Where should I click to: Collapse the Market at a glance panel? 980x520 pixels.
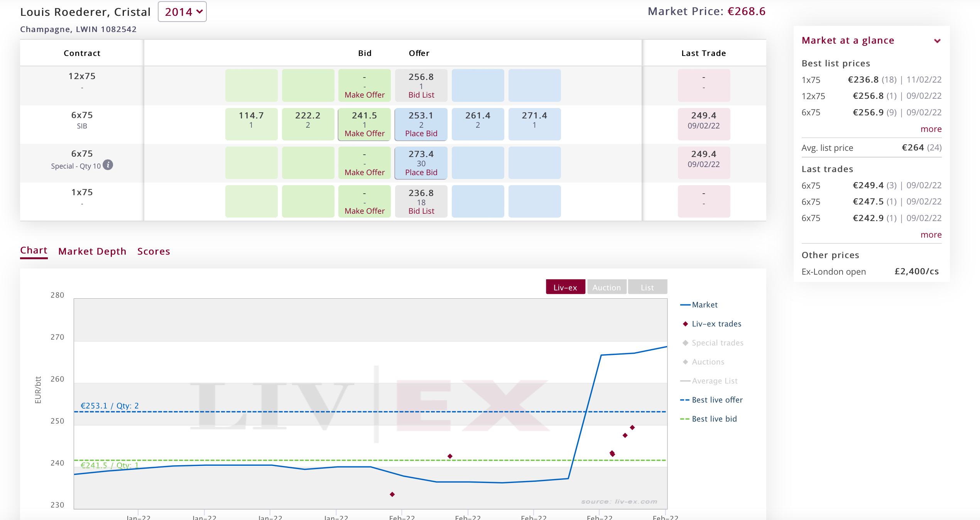pyautogui.click(x=937, y=41)
